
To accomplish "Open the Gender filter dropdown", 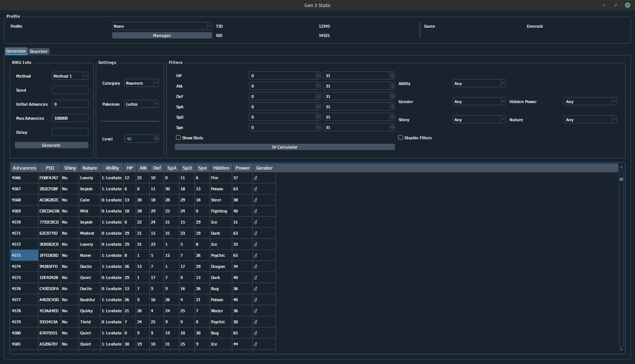I will tap(479, 101).
